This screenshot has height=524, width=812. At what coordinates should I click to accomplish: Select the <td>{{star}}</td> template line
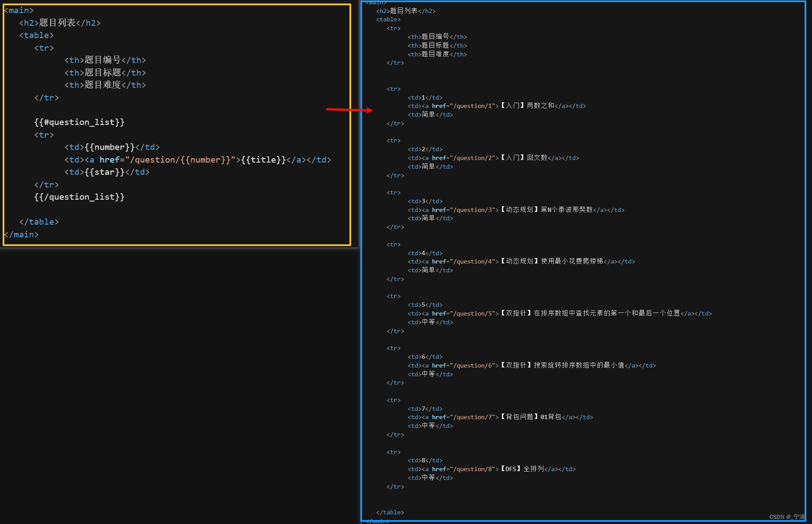(x=107, y=172)
